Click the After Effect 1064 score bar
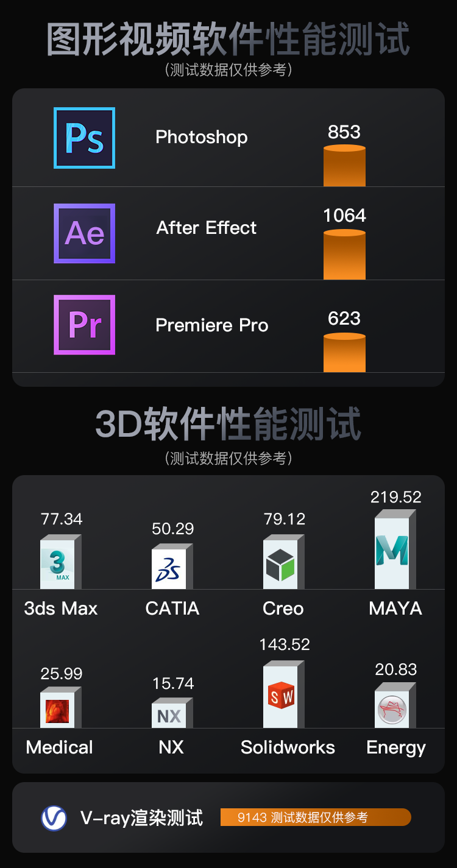This screenshot has height=868, width=457. tap(344, 256)
